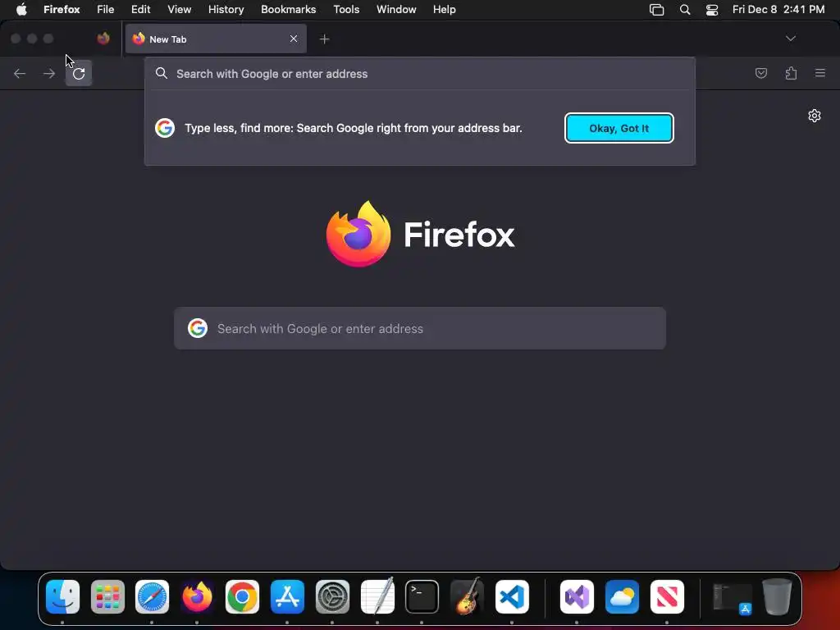Image resolution: width=840 pixels, height=630 pixels.
Task: Open a new tab with plus button
Action: (x=324, y=39)
